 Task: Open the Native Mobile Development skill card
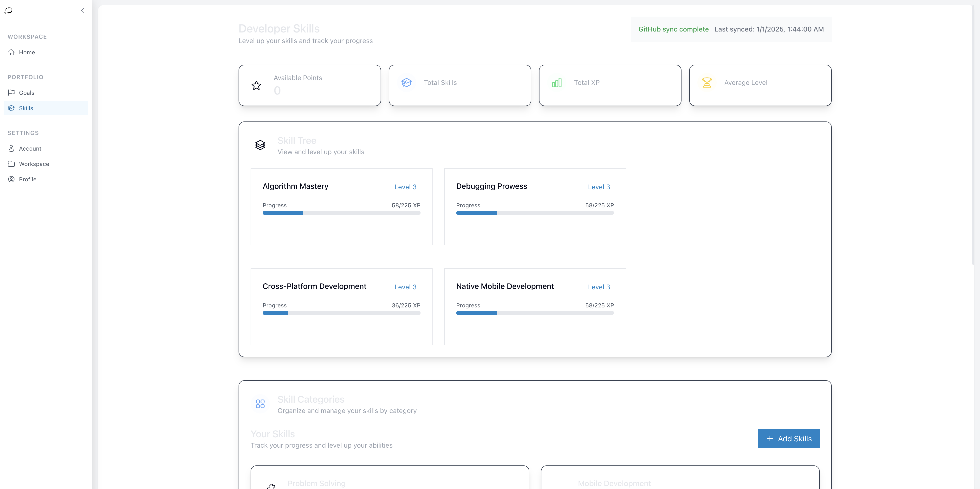coord(535,306)
